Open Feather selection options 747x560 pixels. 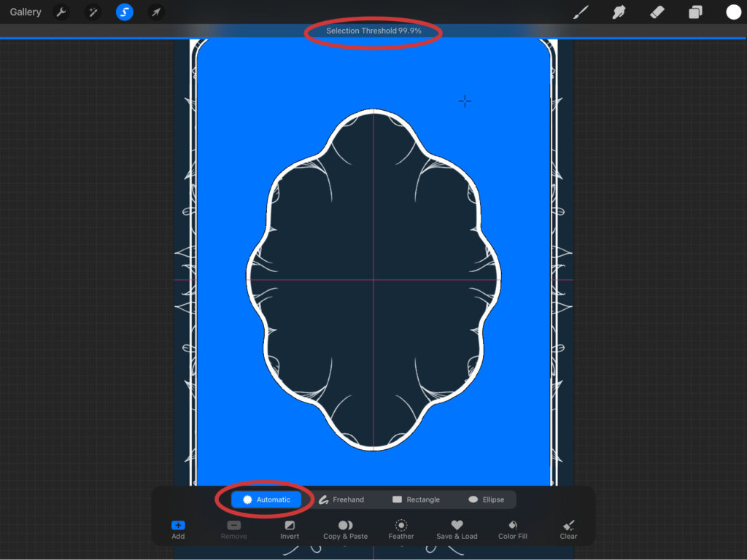click(401, 529)
